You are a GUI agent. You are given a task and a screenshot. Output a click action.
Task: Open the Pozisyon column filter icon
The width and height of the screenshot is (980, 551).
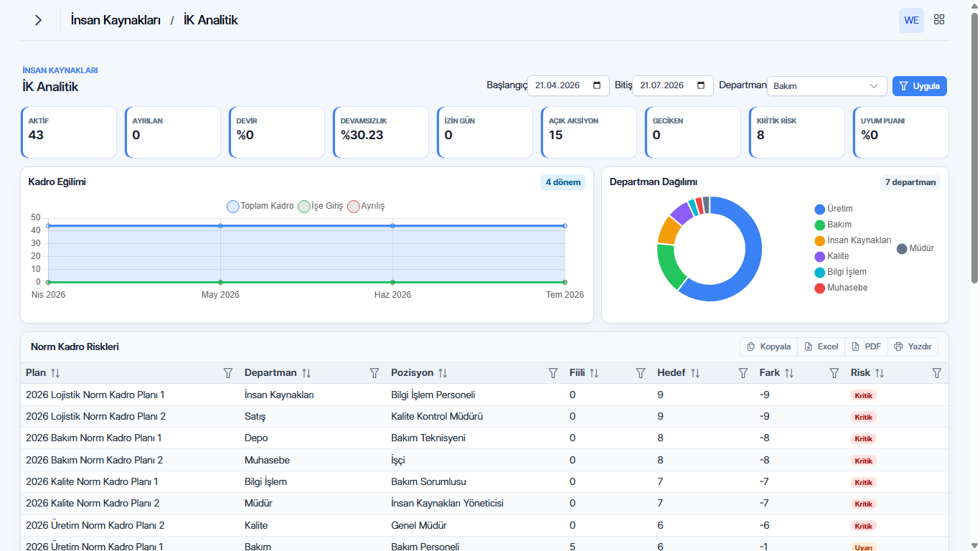click(x=553, y=373)
